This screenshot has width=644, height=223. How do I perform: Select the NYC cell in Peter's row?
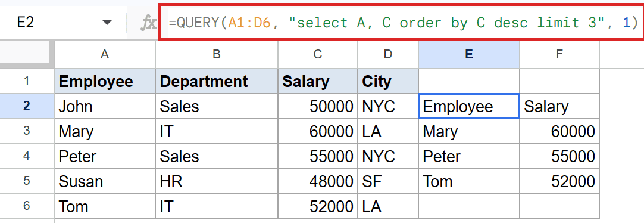tap(387, 156)
